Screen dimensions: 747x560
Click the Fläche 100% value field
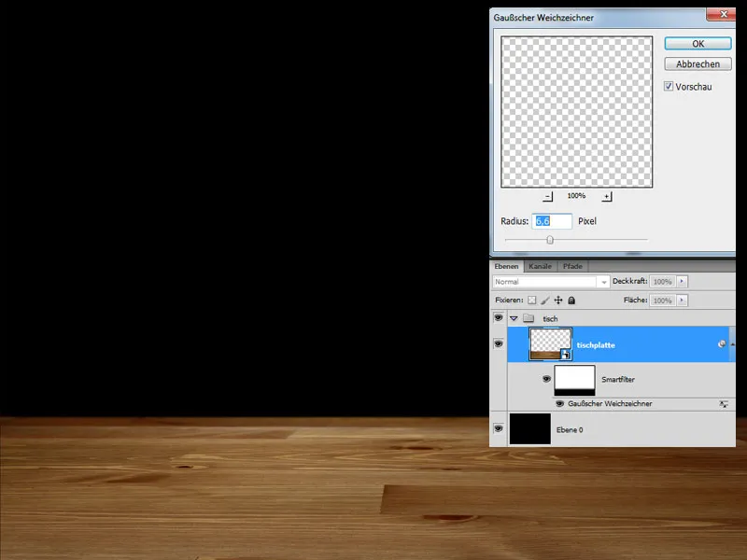[x=662, y=301]
